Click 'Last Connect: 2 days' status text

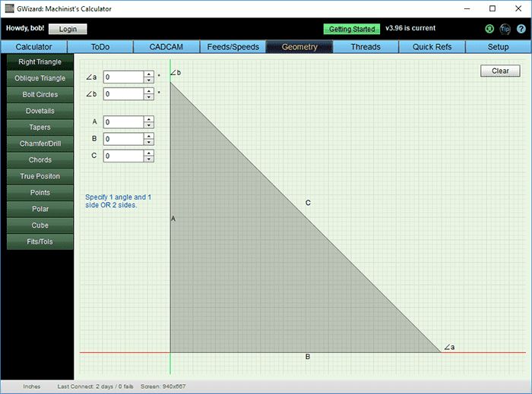click(x=95, y=386)
